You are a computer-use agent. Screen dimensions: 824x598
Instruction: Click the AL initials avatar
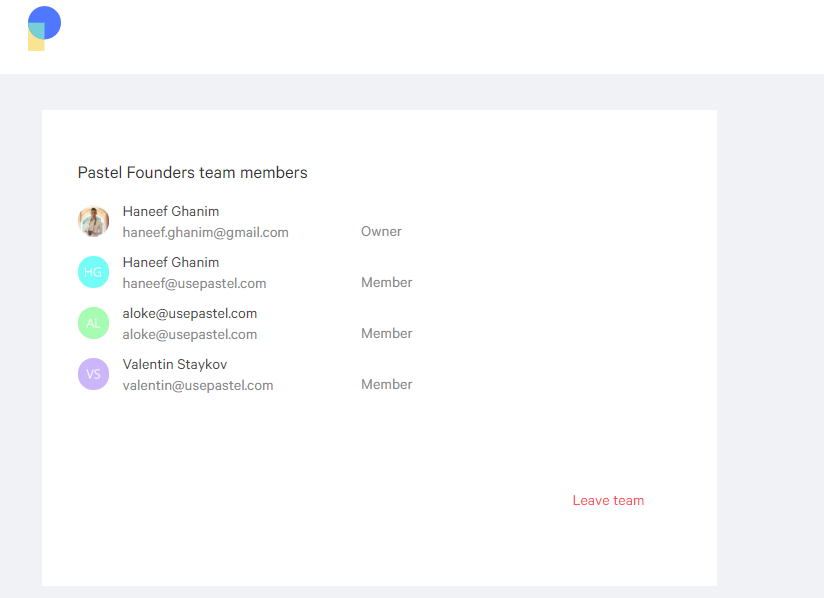click(94, 323)
